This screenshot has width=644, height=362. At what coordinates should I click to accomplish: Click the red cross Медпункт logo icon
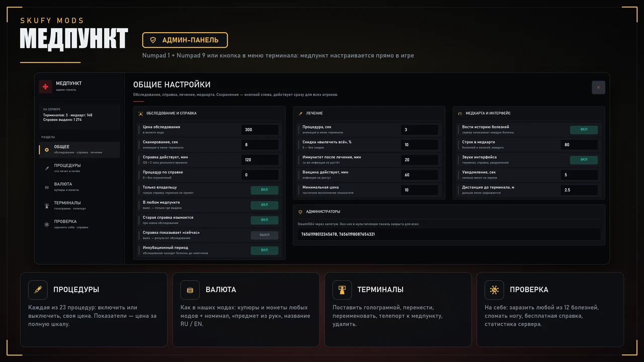[45, 86]
